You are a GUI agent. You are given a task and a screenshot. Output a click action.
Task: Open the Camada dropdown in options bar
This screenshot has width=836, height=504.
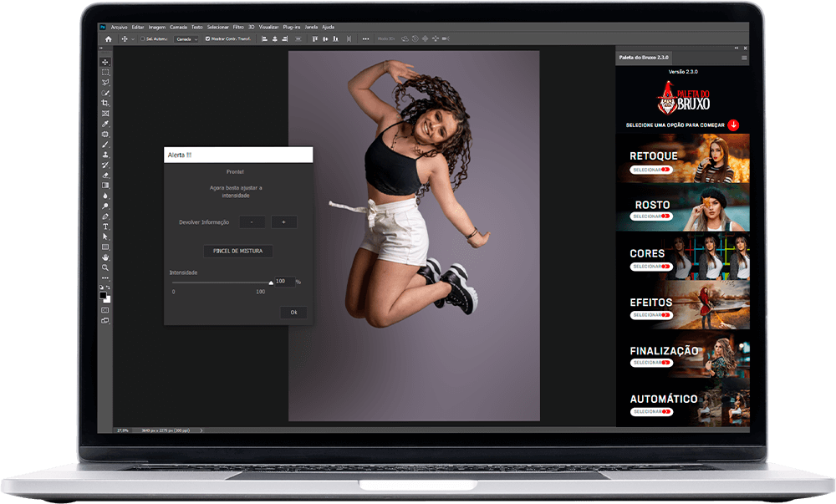coord(187,38)
